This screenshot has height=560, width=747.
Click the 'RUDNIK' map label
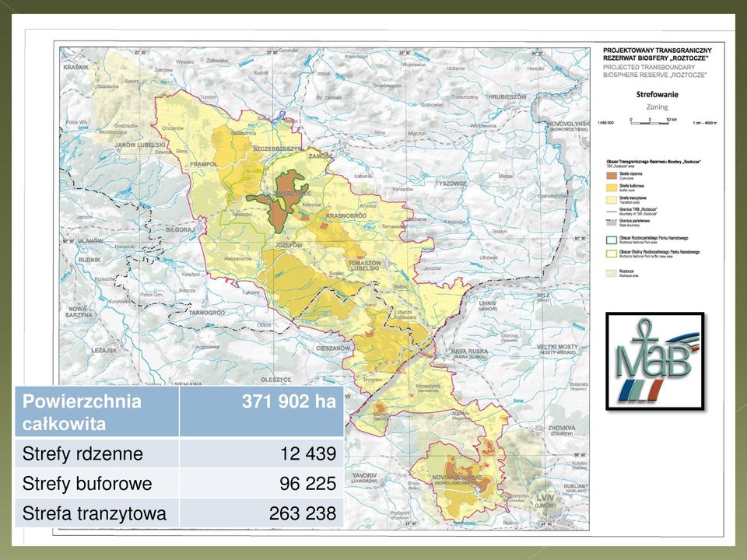point(89,260)
